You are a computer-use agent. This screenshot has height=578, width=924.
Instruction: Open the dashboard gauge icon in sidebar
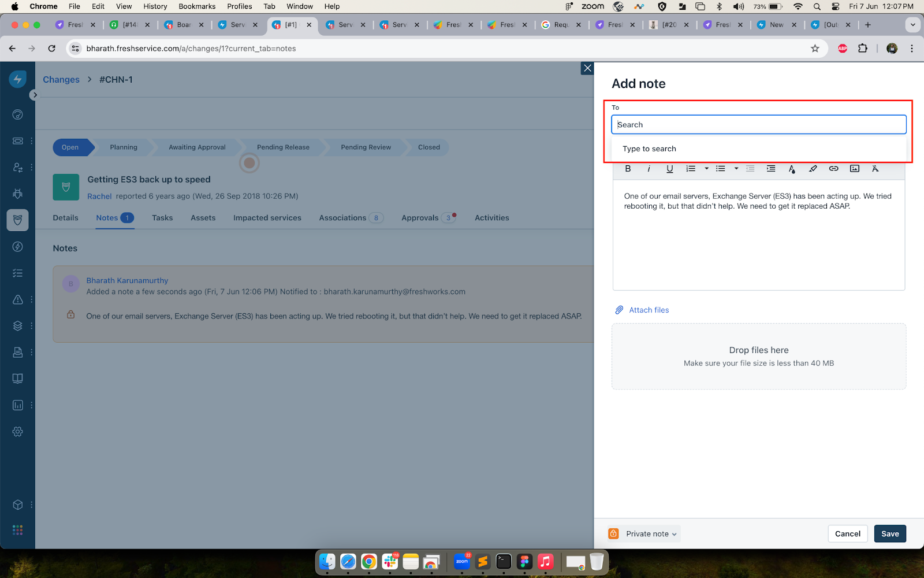point(18,114)
